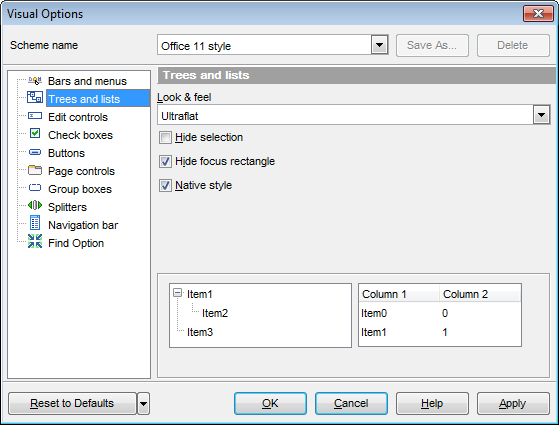Click the Splitters green arrows icon
The height and width of the screenshot is (425, 559).
pos(35,205)
